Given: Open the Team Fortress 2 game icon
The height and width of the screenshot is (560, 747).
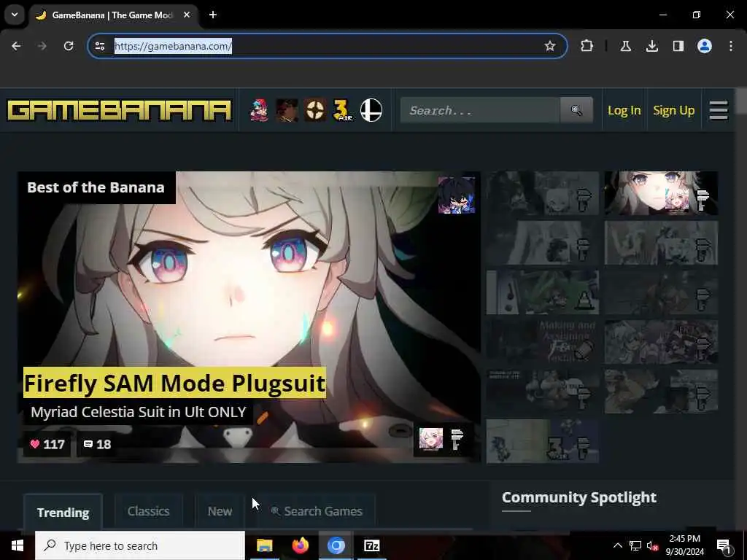Looking at the screenshot, I should coord(315,111).
